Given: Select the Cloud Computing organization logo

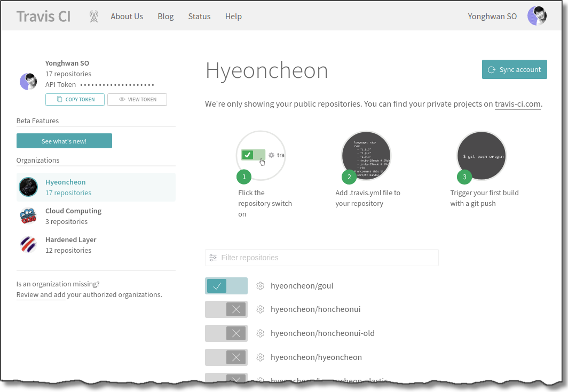Looking at the screenshot, I should pyautogui.click(x=28, y=216).
